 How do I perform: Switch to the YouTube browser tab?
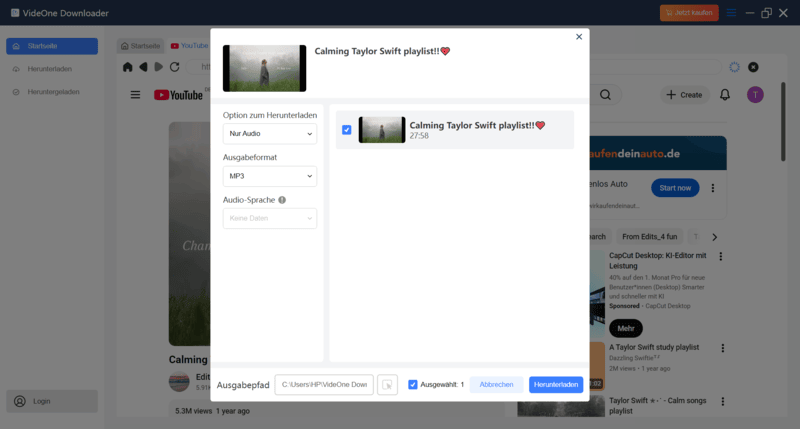189,46
